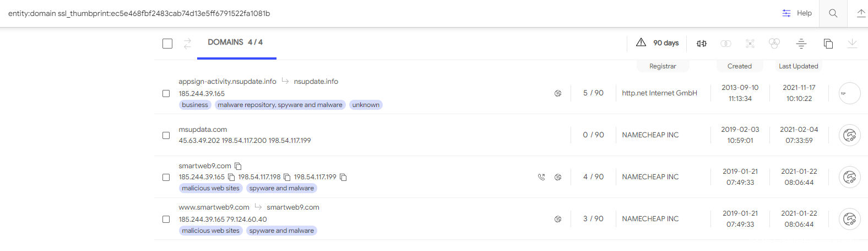Click the phone icon on the smartweb9.com row

(541, 177)
